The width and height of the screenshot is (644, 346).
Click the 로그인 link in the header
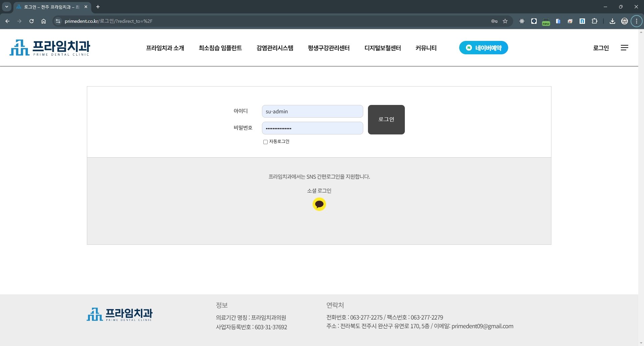point(601,48)
